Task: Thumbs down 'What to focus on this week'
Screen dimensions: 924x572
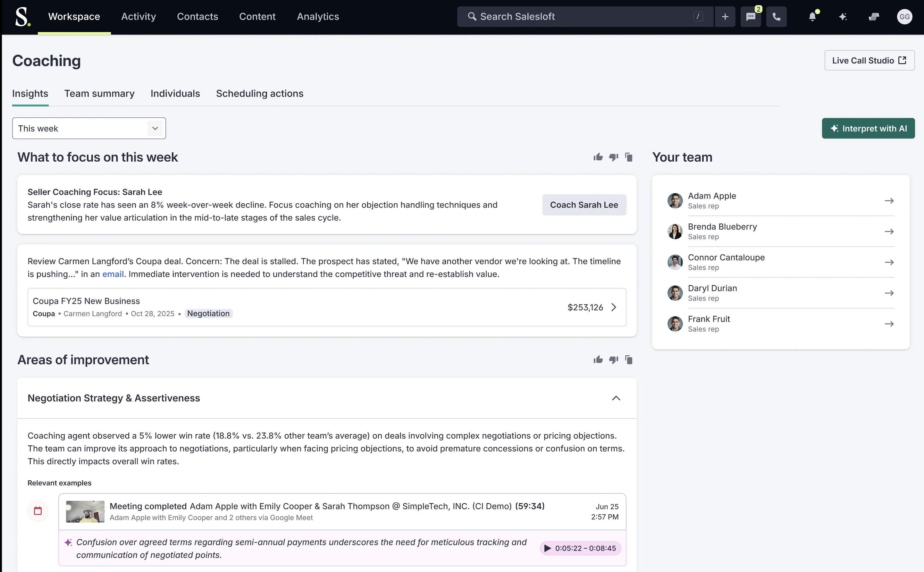Action: pyautogui.click(x=613, y=157)
